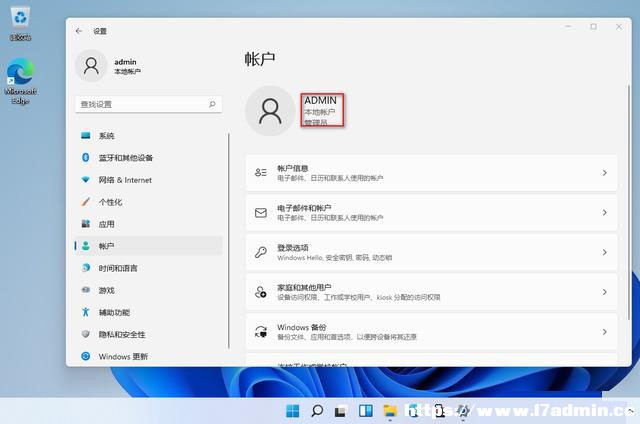Image resolution: width=640 pixels, height=424 pixels.
Task: Click the 帐户 page heading
Action: (x=260, y=60)
